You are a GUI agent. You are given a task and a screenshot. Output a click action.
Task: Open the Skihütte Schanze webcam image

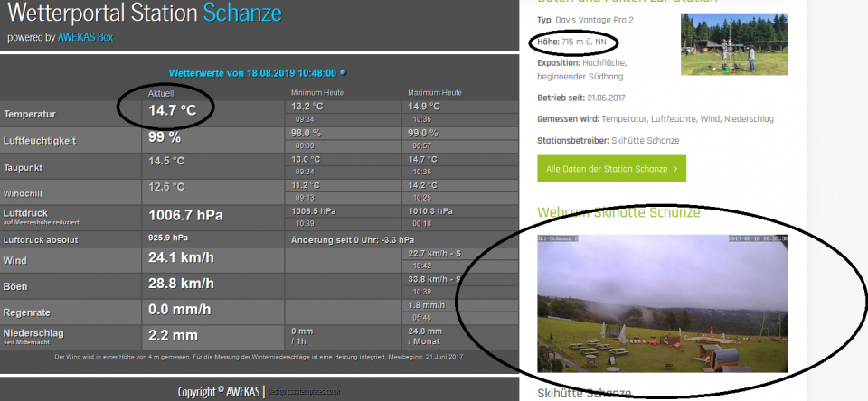pyautogui.click(x=662, y=303)
